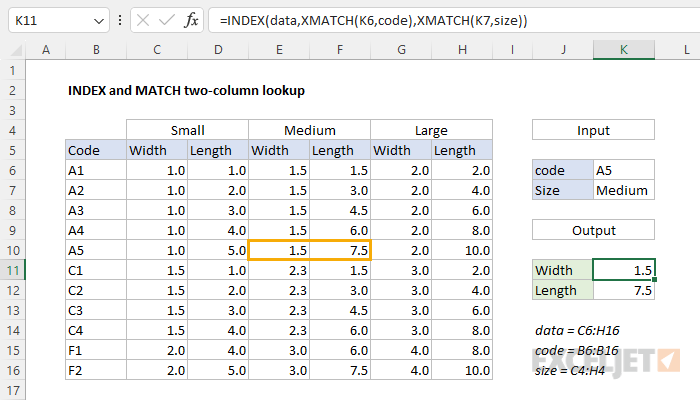The width and height of the screenshot is (700, 400).
Task: Open the Name Box dropdown arrow
Action: pyautogui.click(x=99, y=21)
